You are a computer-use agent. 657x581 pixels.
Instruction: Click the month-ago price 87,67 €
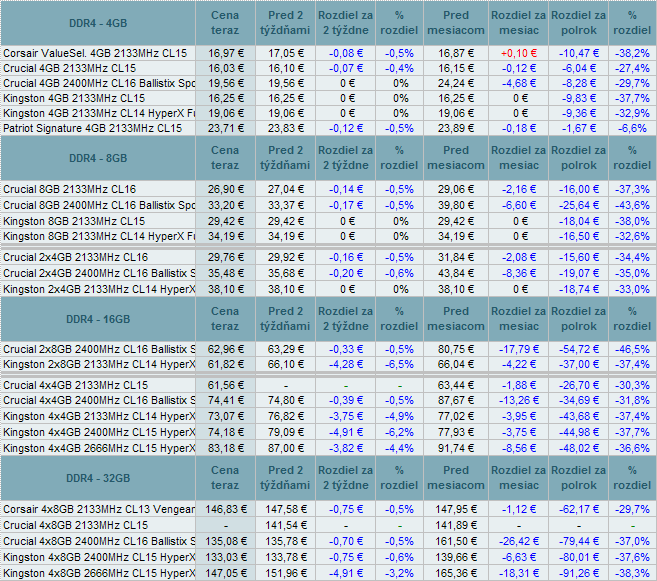456,400
